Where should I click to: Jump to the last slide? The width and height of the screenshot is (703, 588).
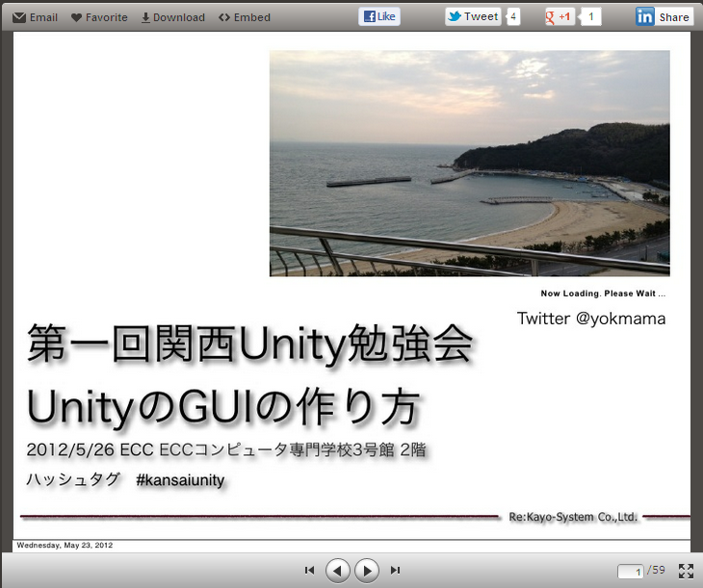395,570
